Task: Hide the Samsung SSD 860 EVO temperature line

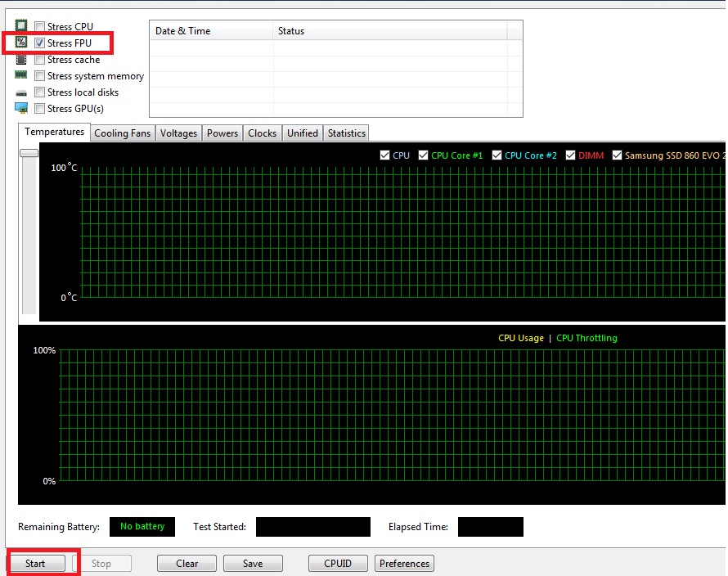Action: pos(617,155)
